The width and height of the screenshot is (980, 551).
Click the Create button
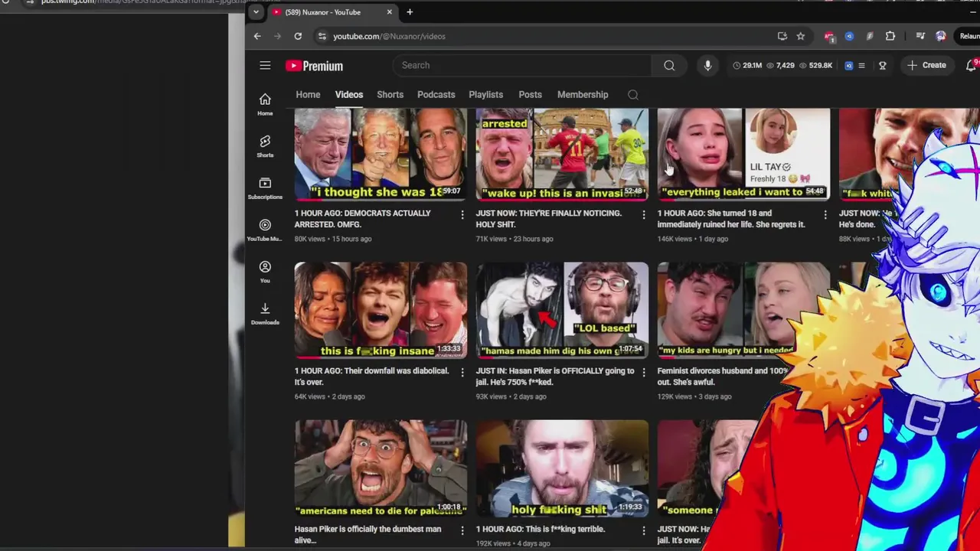point(926,65)
